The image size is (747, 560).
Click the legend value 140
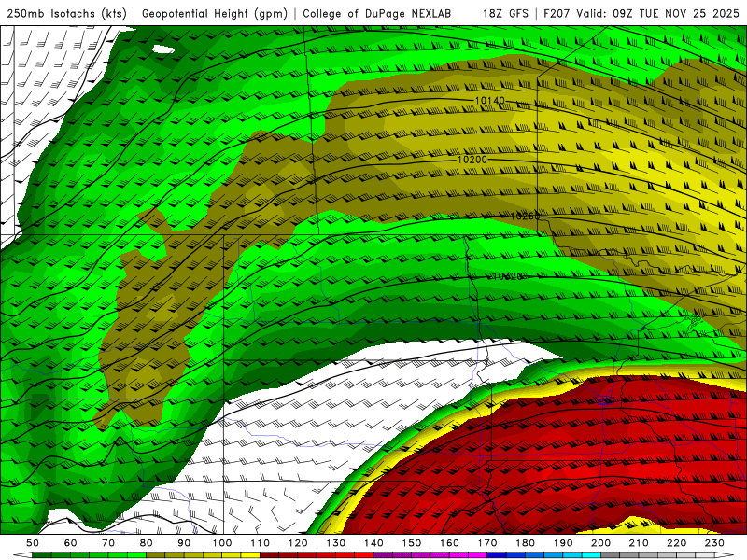373,543
